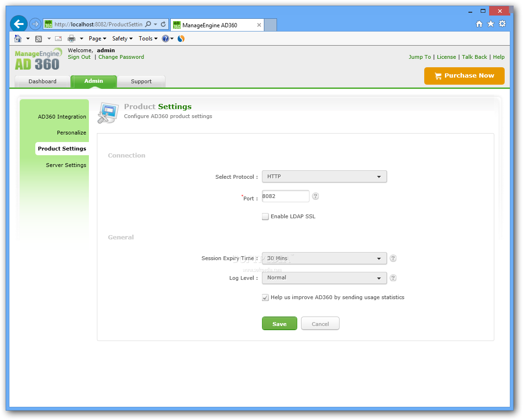Open the Jump To link
The width and height of the screenshot is (523, 420).
(420, 57)
